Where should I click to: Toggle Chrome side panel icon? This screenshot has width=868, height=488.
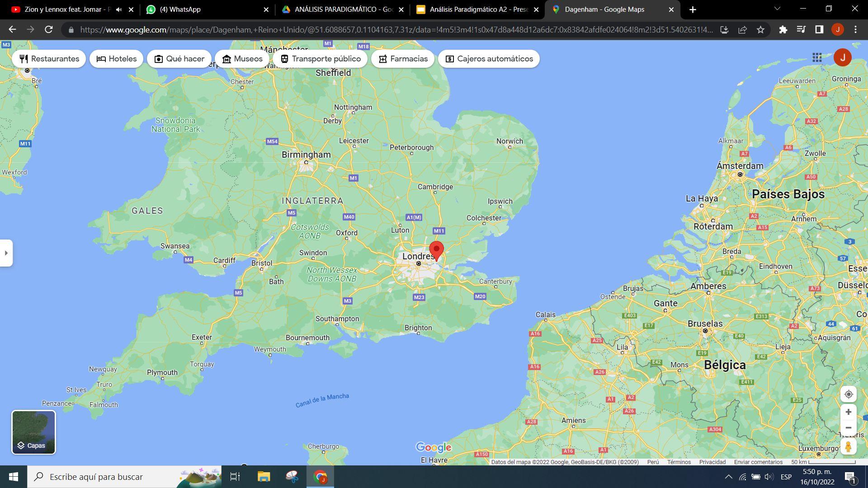819,30
